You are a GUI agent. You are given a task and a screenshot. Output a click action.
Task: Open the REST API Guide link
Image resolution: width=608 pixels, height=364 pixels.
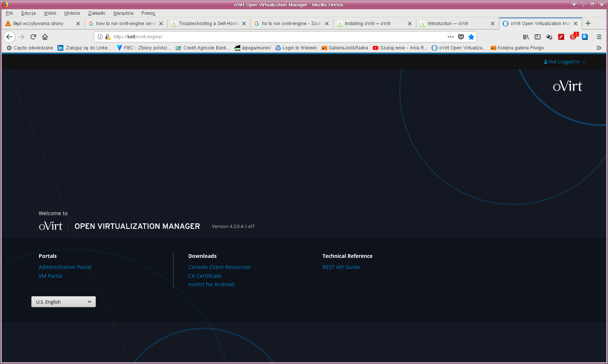(x=341, y=267)
